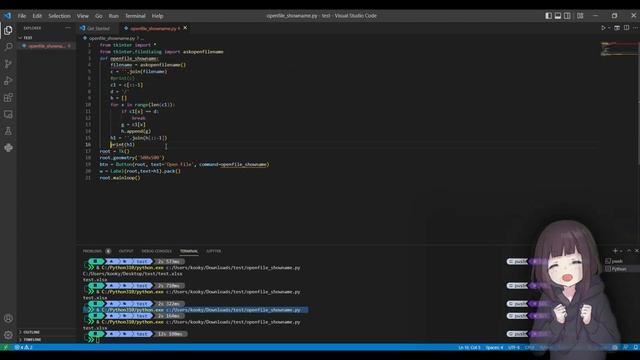Select openfile_showname.py in the Explorer tree
Viewport: 640px width, 360px height.
coord(47,46)
